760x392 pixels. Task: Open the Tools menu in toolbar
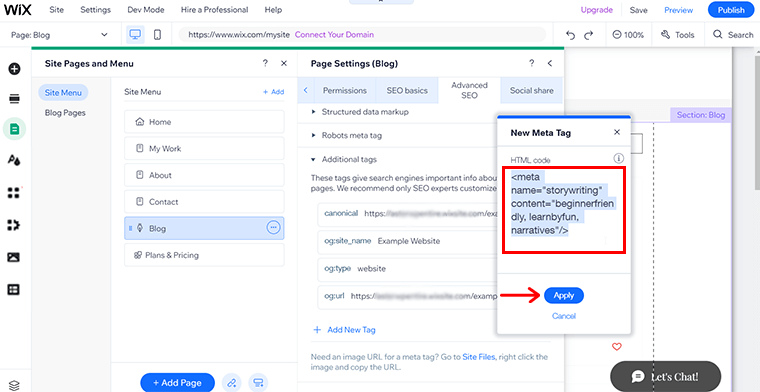click(x=678, y=35)
